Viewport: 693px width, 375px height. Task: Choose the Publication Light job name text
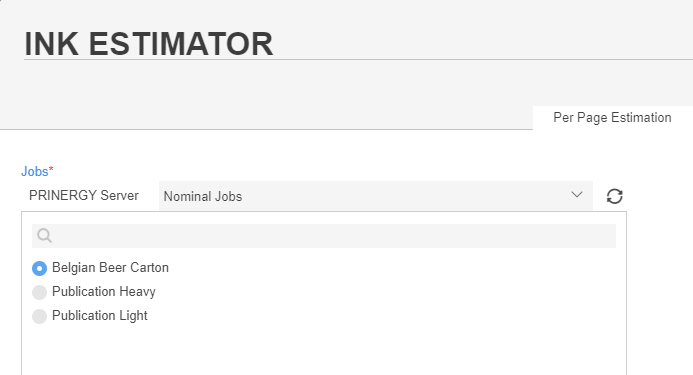[x=100, y=316]
